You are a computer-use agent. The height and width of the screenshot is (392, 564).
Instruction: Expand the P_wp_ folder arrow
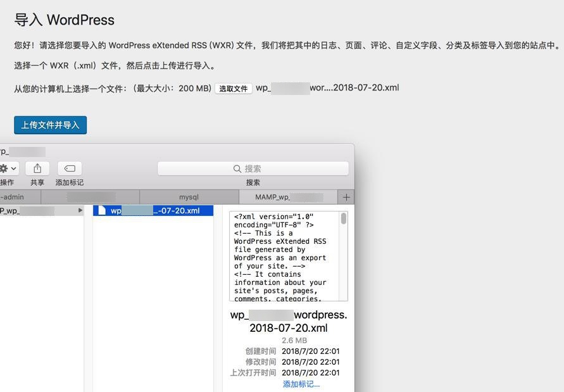[x=80, y=210]
